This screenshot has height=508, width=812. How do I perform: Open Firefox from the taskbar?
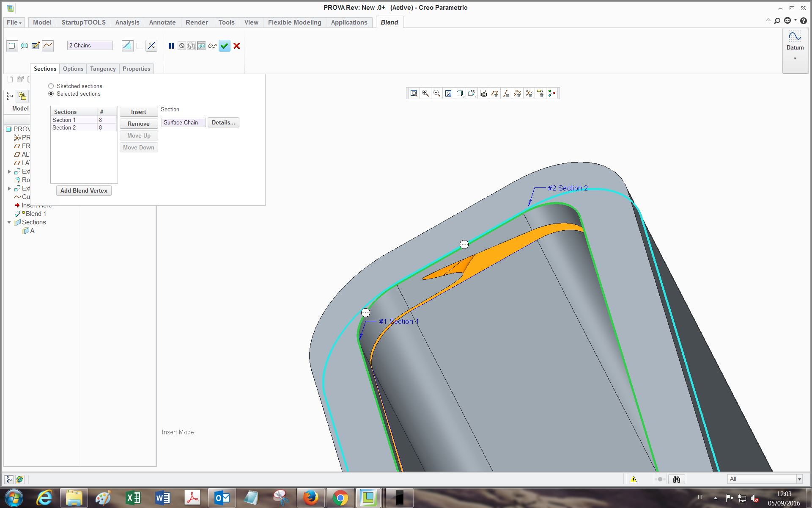311,498
